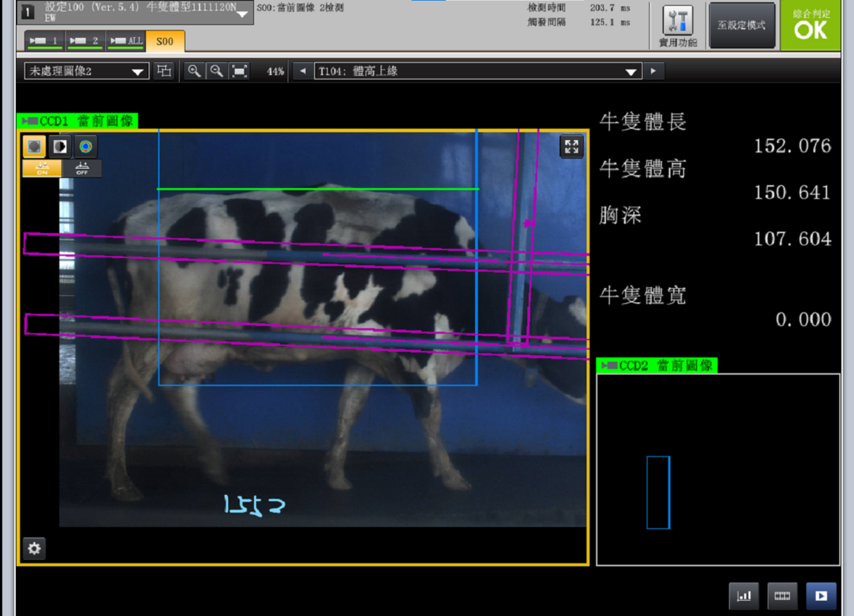The height and width of the screenshot is (616, 854).
Task: Click the fit-to-screen zoom icon
Action: coord(239,71)
